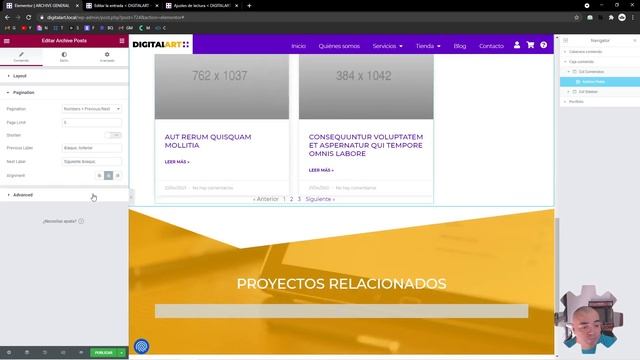Click the Navigator expand-all icon
This screenshot has width=640, height=360.
[566, 40]
